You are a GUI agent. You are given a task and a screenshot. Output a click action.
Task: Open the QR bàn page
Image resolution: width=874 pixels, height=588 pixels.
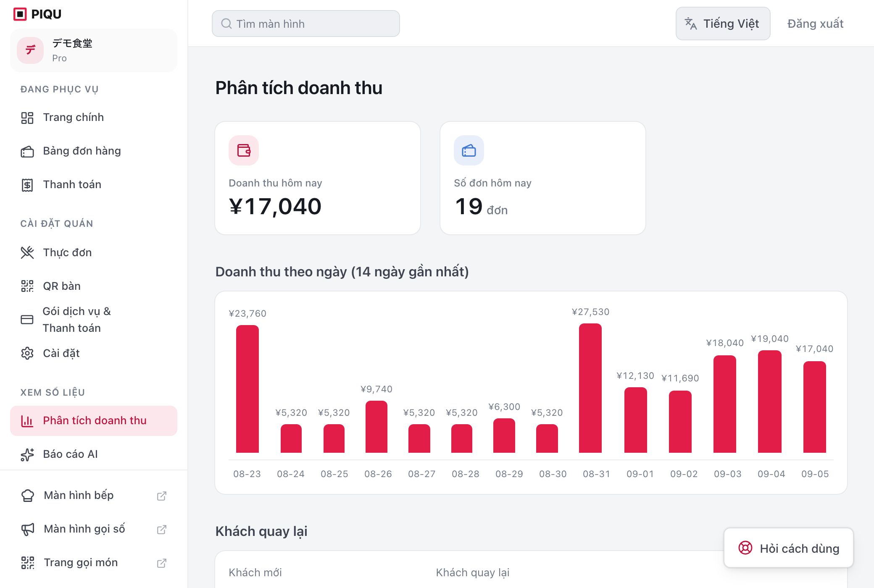pyautogui.click(x=94, y=286)
